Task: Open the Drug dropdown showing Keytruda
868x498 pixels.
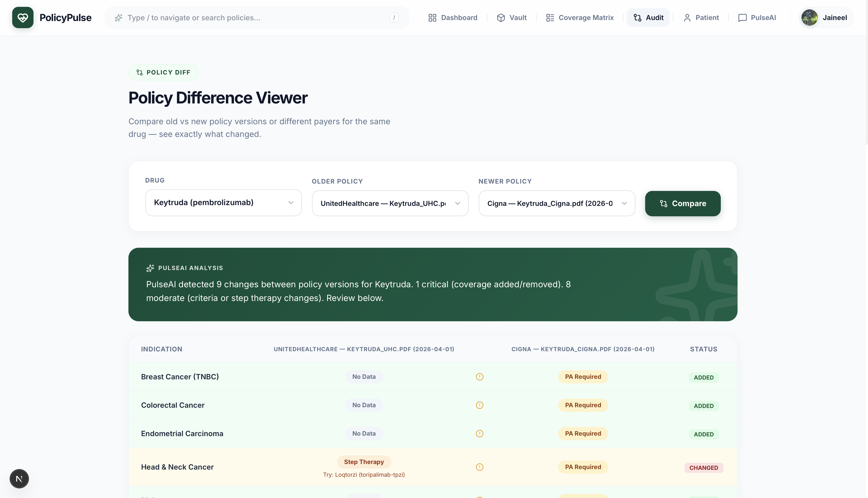Action: (x=223, y=203)
